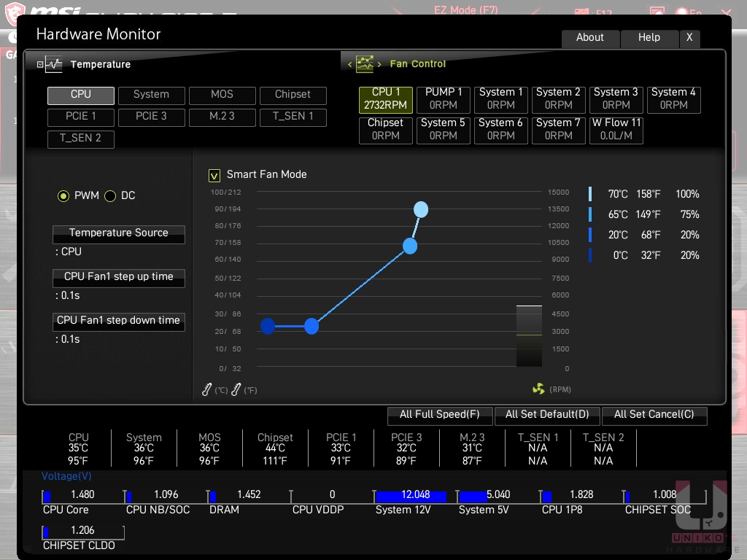Click the Celsius thermometer icon
747x560 pixels.
(206, 390)
